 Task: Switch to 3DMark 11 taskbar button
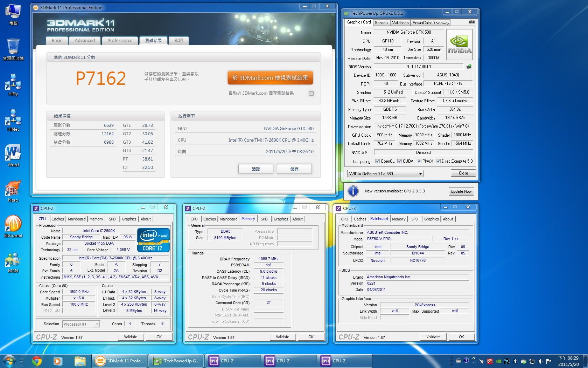pyautogui.click(x=119, y=361)
